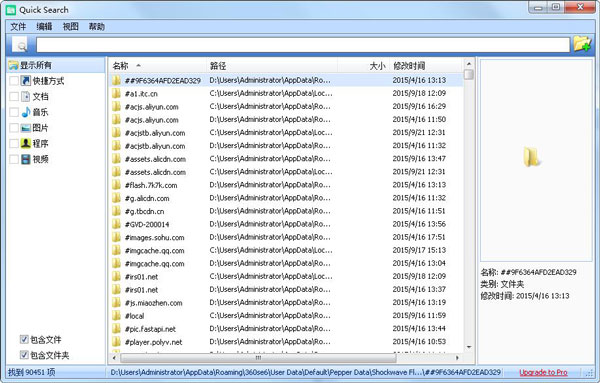Uncheck the 包含文件夹 checkbox

tap(24, 355)
